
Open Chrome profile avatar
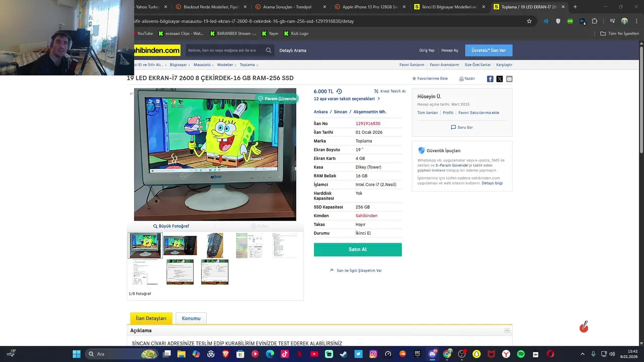click(624, 21)
